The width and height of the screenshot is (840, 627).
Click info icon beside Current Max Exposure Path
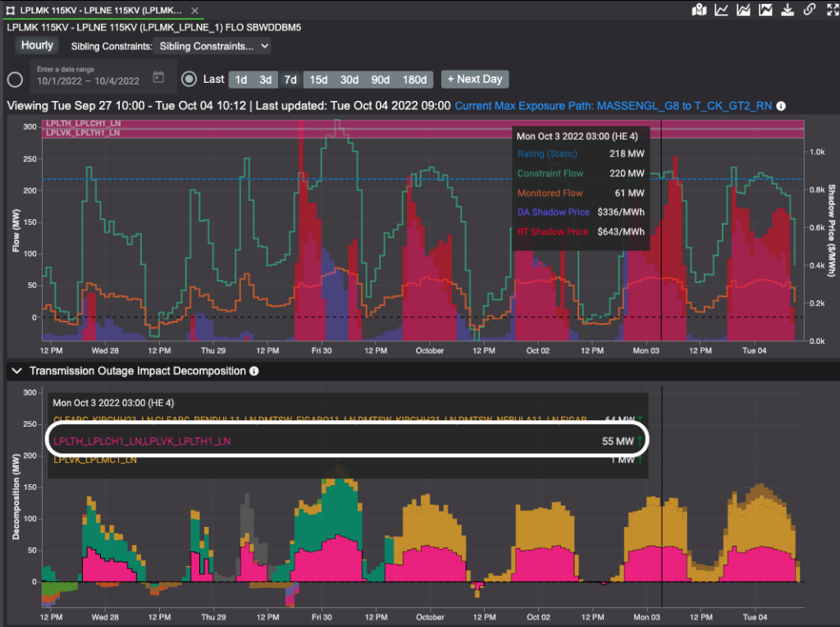781,106
